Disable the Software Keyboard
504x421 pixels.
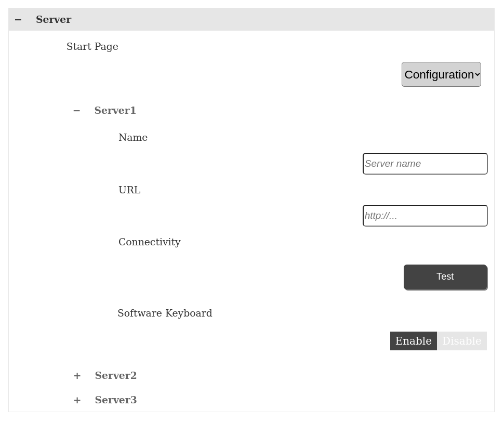461,341
